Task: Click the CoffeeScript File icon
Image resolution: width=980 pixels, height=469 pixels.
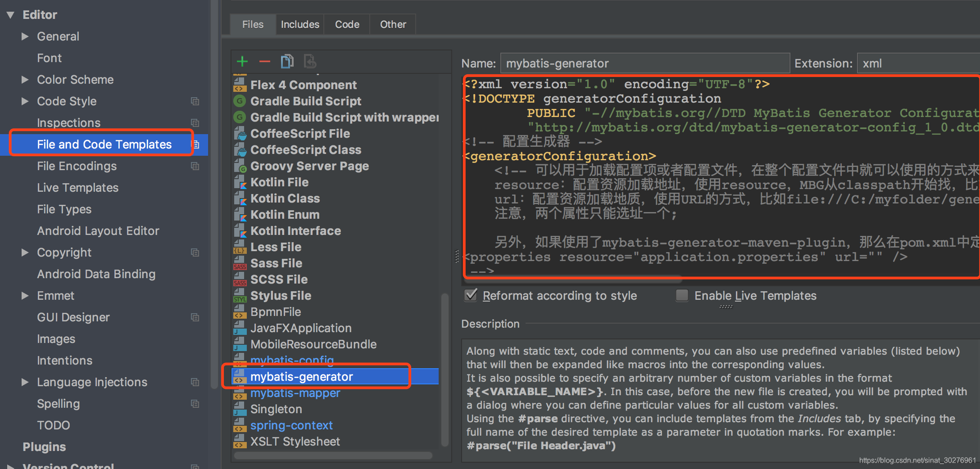Action: point(240,133)
